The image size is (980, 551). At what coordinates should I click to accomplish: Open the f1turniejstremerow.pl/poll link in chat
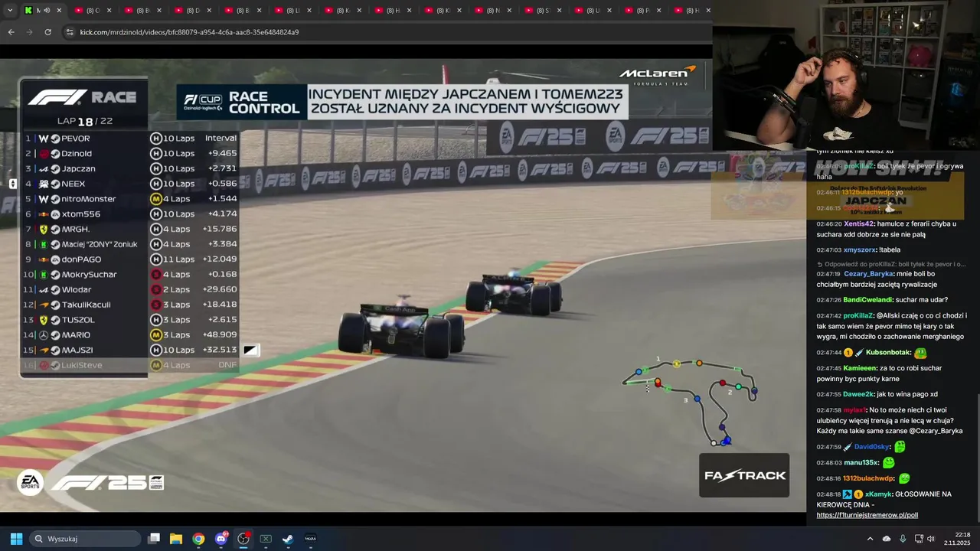pyautogui.click(x=867, y=515)
